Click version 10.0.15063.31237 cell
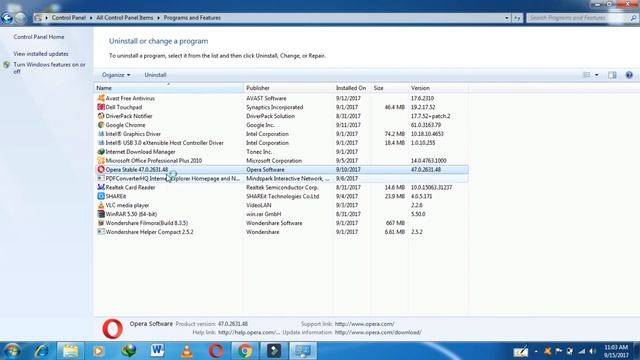This screenshot has height=360, width=640. (431, 187)
